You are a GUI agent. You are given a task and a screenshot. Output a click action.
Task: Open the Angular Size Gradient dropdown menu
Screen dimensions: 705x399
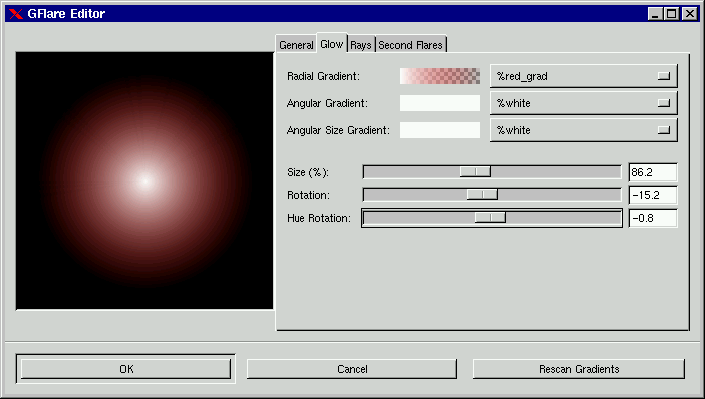point(584,130)
